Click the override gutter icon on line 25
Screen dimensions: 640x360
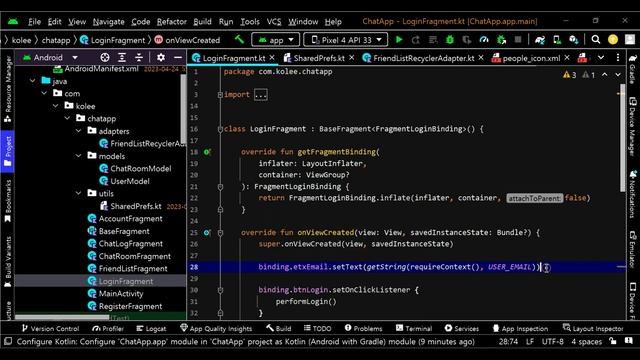click(x=207, y=232)
